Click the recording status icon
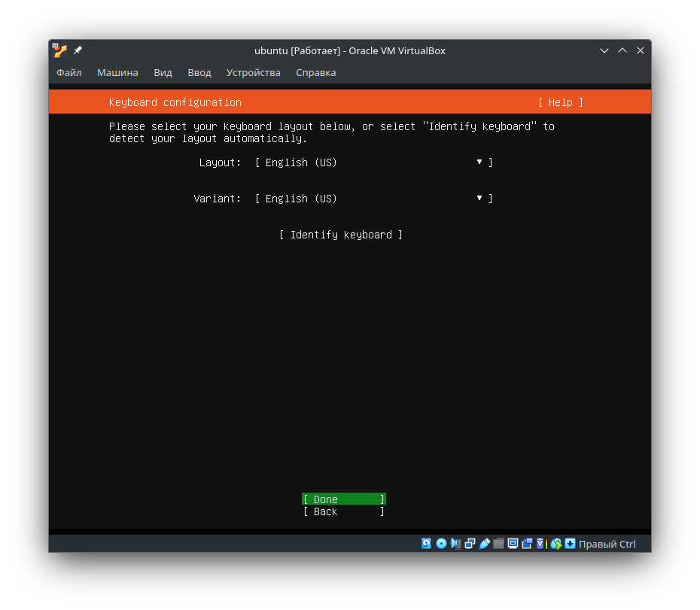The width and height of the screenshot is (700, 610). click(x=527, y=543)
